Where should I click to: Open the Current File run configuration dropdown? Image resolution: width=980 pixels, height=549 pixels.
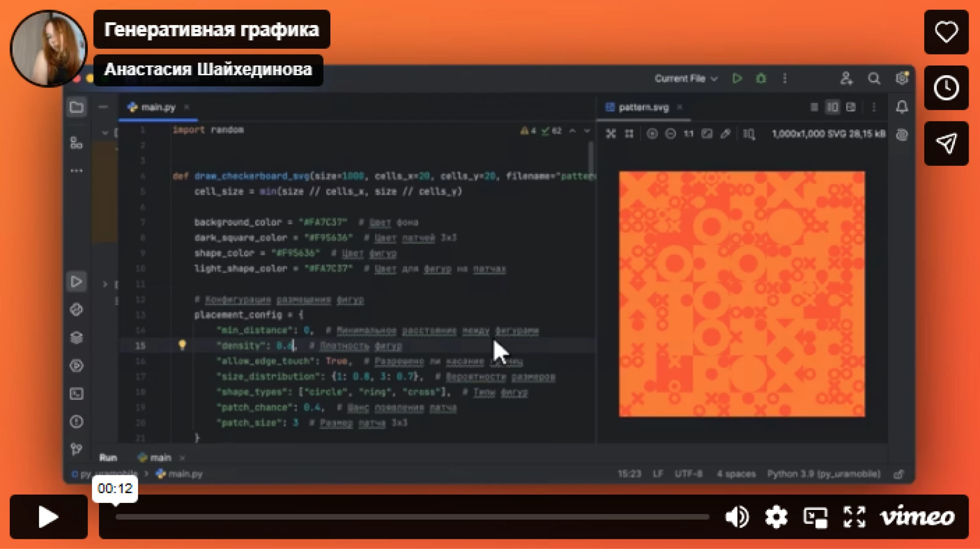coord(685,79)
